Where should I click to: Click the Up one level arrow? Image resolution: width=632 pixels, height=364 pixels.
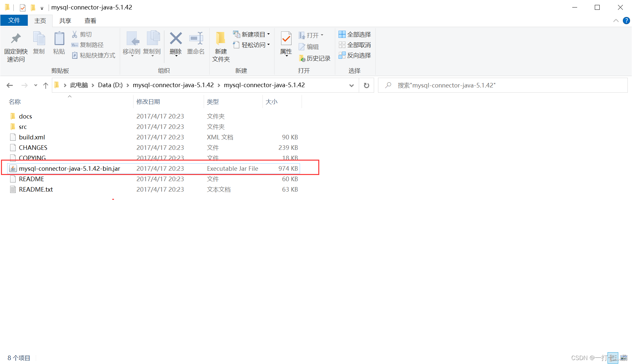[x=46, y=86]
